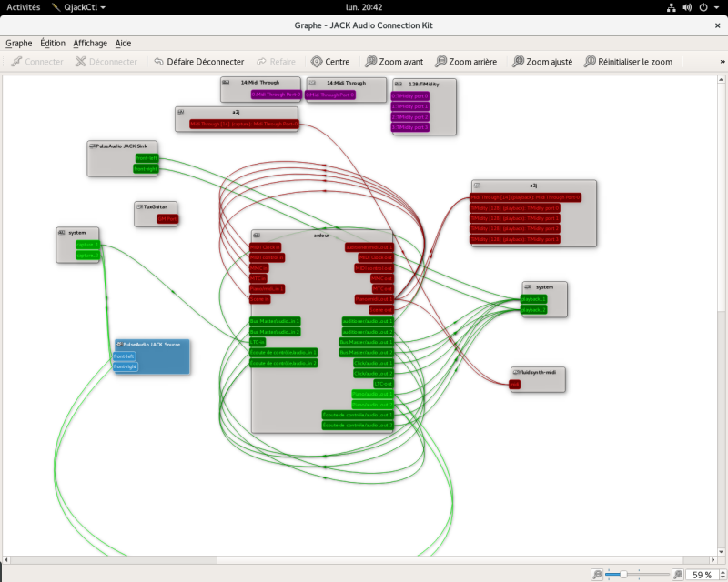Select the system playback_1 port
This screenshot has width=728, height=582.
tap(533, 299)
